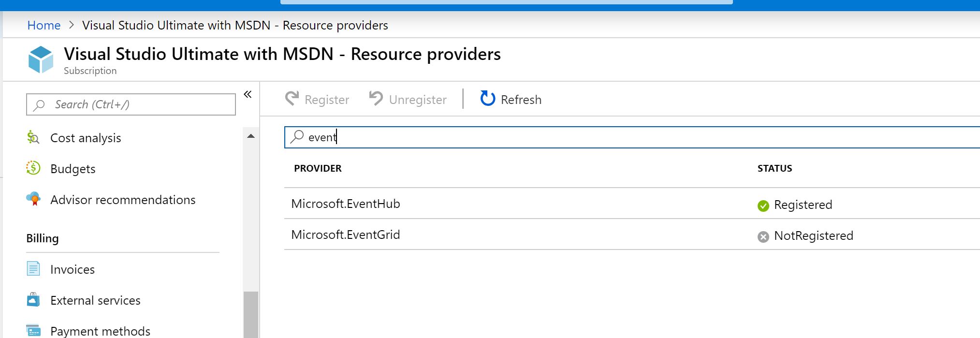
Task: Click the Cost analysis icon
Action: [33, 137]
